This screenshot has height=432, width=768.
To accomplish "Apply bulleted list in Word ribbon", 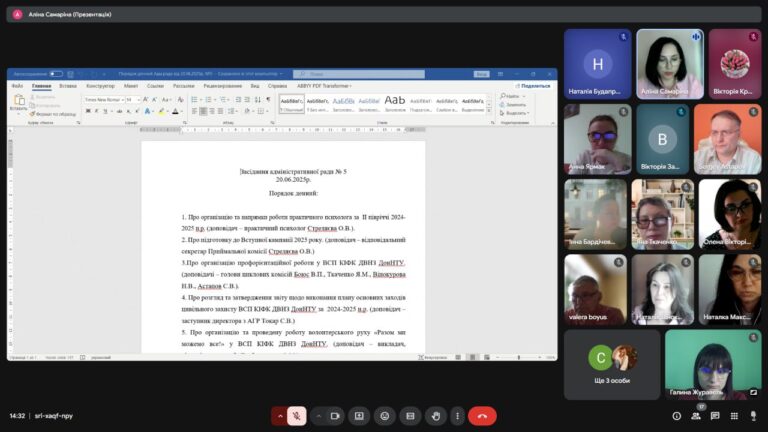I will coord(194,99).
